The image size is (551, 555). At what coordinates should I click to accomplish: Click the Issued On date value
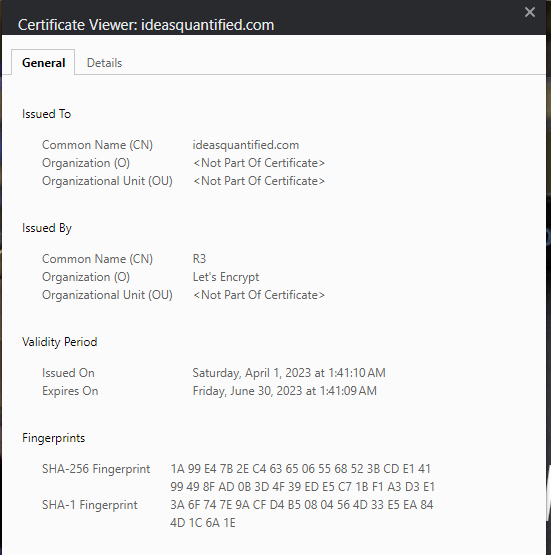click(x=289, y=373)
